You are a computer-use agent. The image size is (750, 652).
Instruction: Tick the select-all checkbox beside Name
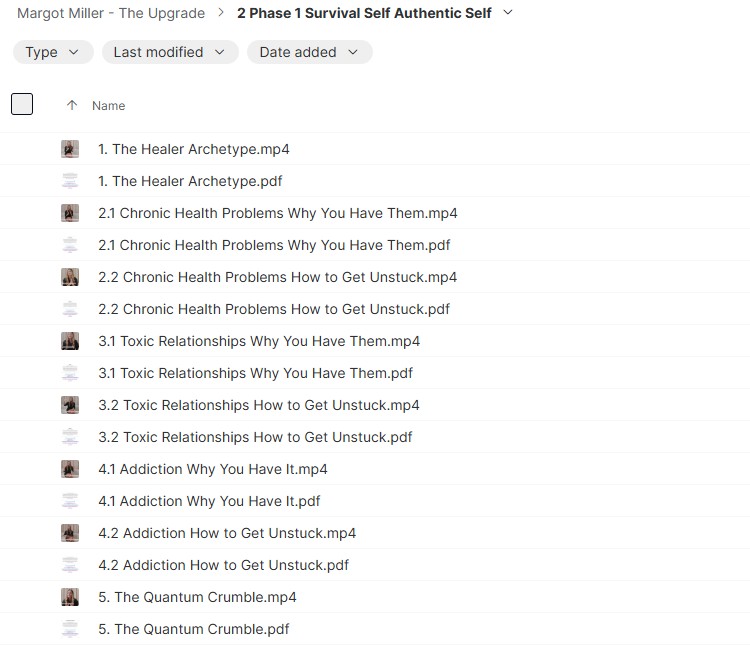point(22,104)
